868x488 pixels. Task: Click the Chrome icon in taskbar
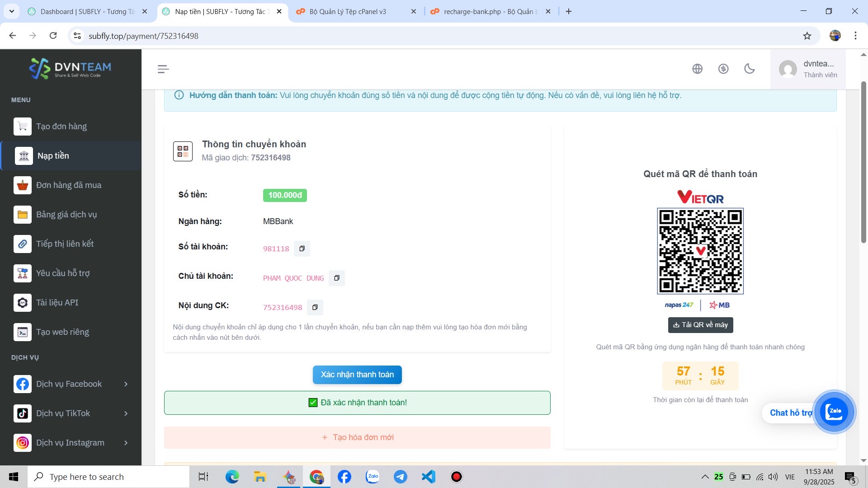pyautogui.click(x=316, y=477)
